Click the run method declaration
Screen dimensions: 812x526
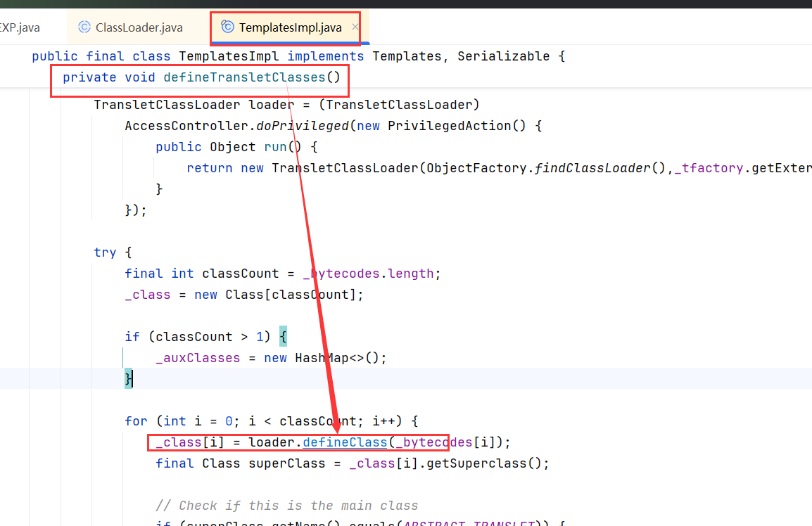[274, 147]
